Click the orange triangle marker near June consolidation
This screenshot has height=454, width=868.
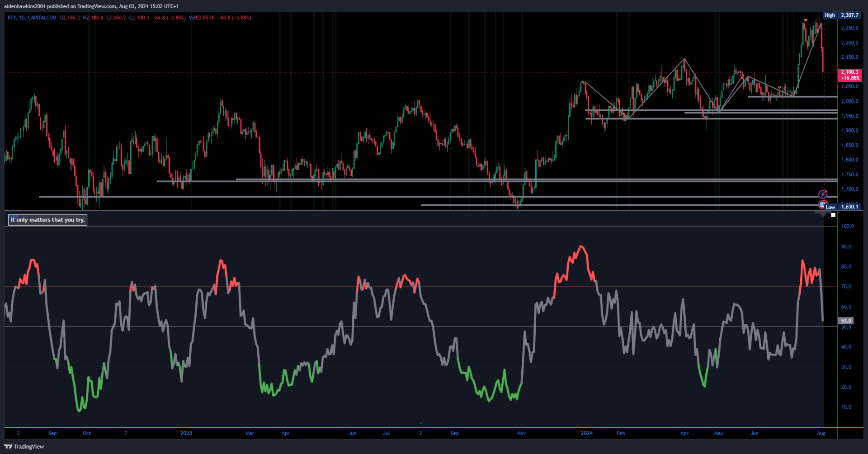[779, 88]
